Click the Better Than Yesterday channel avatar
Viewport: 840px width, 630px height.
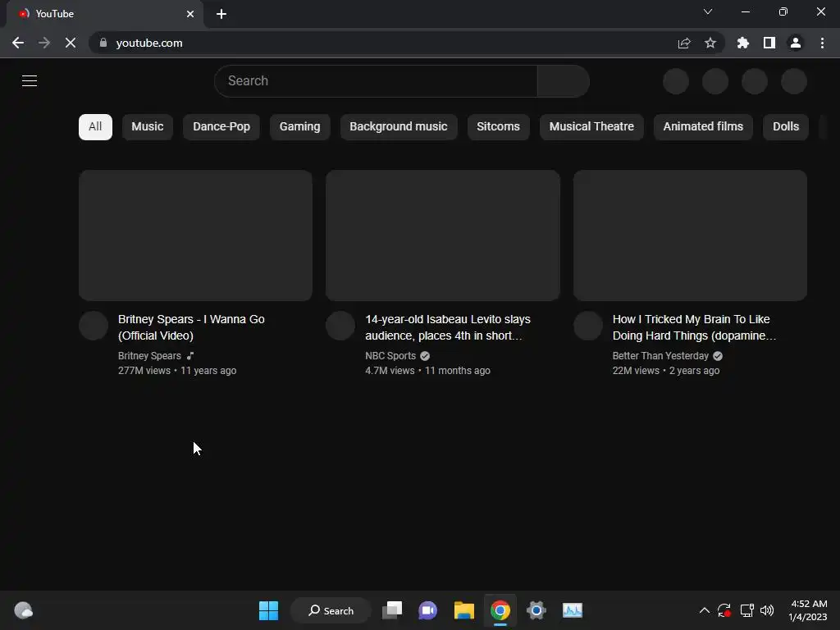point(588,326)
